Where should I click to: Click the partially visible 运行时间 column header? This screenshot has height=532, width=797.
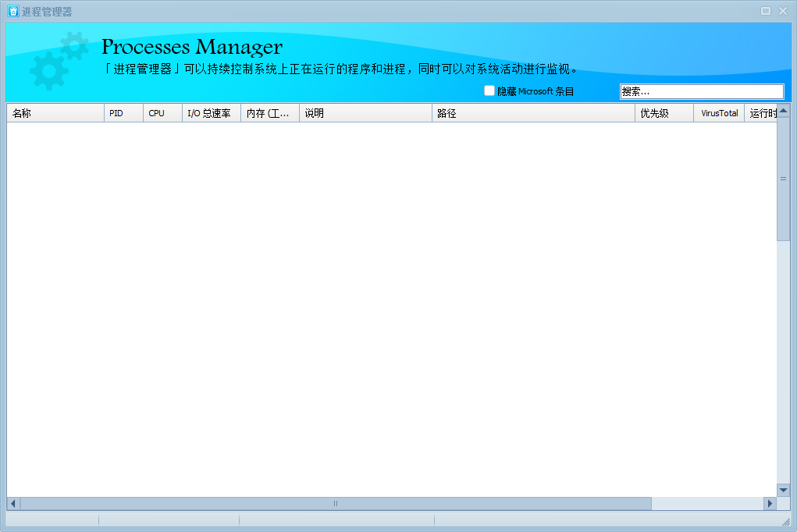(x=761, y=113)
